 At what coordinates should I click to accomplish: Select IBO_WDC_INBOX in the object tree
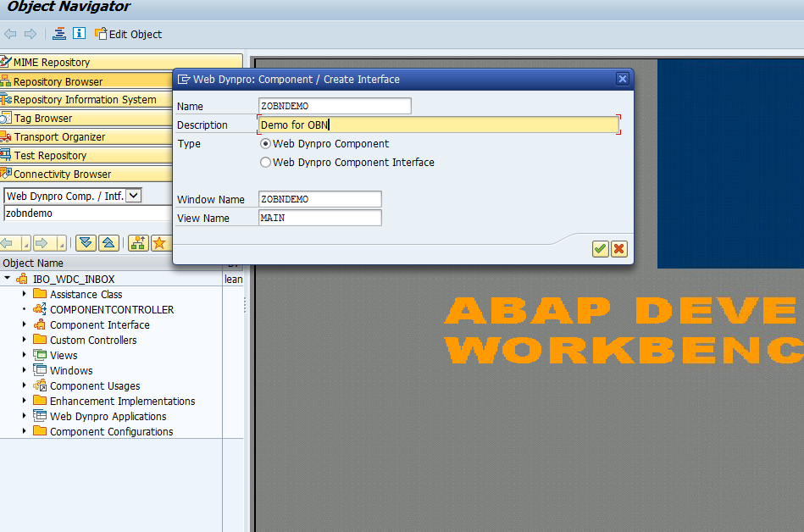pyautogui.click(x=74, y=279)
